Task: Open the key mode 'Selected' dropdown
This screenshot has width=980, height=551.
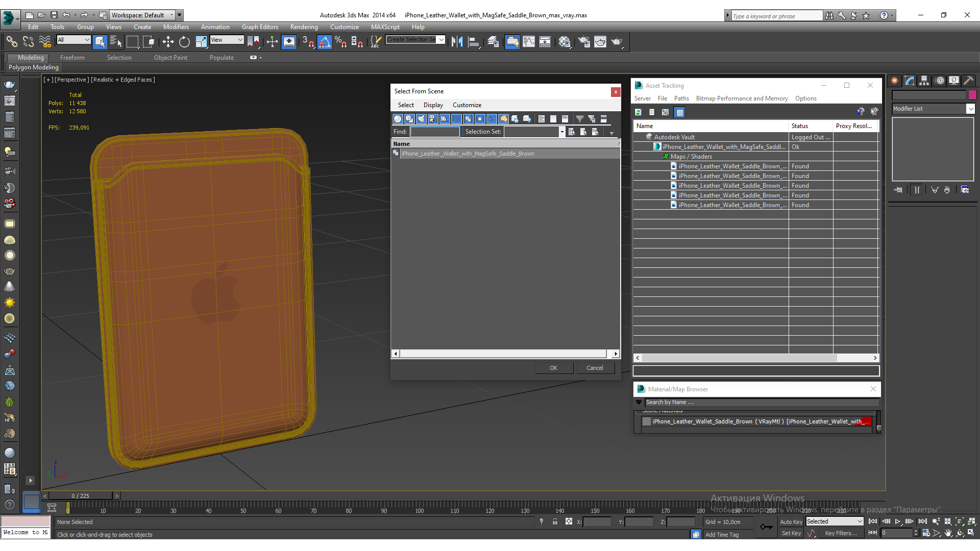Action: 835,521
